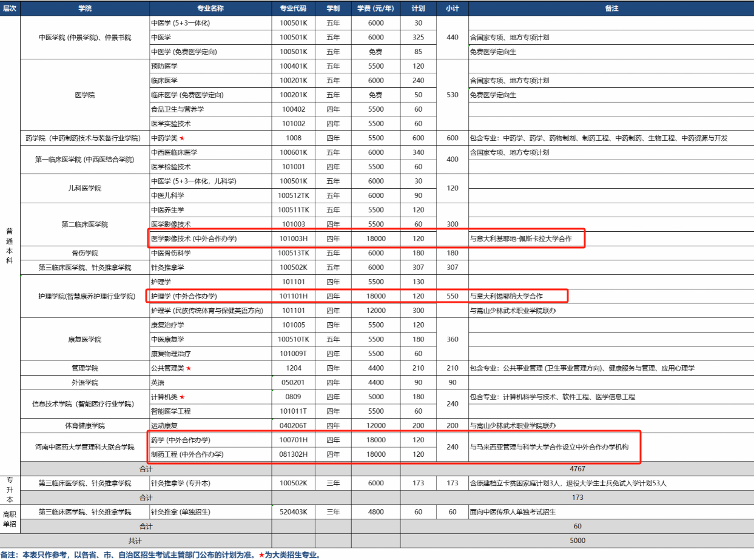The width and height of the screenshot is (754, 560).
Task: Click the red star next to 公共管理类
Action: click(189, 368)
